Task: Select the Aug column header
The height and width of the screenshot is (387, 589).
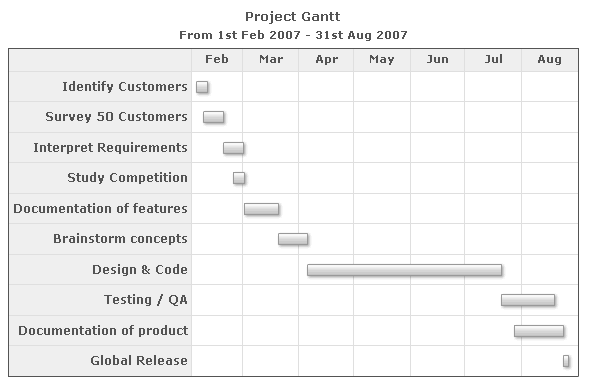Action: click(x=550, y=59)
